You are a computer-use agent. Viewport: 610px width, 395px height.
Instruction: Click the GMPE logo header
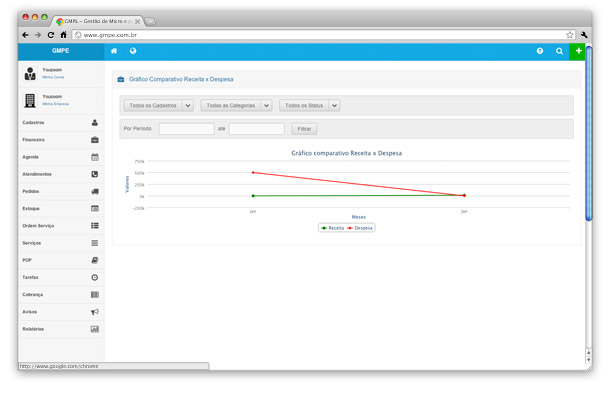click(61, 51)
